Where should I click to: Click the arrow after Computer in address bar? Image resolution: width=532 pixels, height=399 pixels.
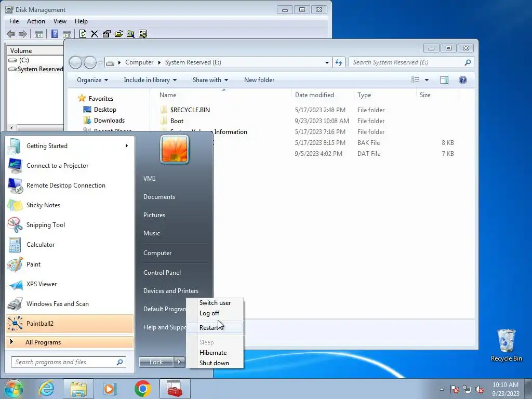[x=159, y=62]
